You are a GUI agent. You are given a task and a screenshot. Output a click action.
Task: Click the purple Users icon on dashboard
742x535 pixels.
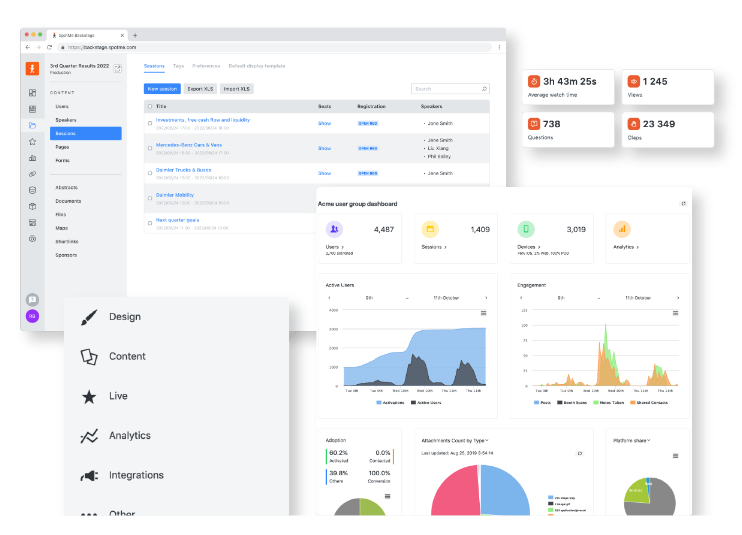click(x=334, y=229)
